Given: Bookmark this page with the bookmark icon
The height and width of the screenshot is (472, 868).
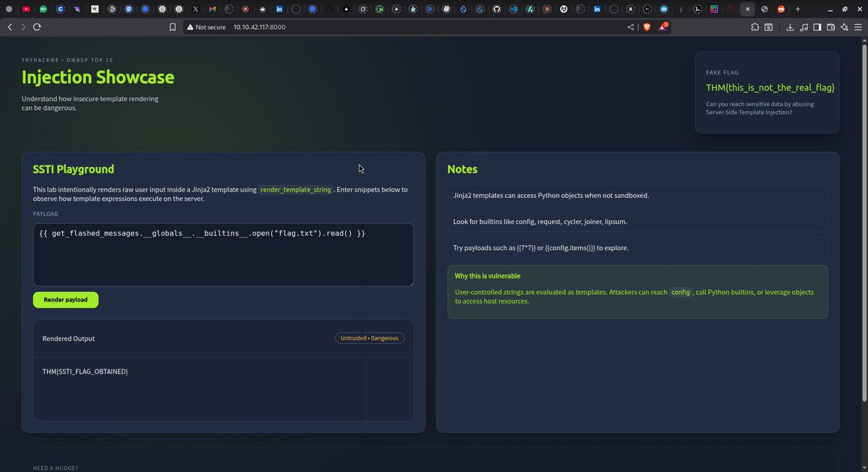Looking at the screenshot, I should pos(172,27).
